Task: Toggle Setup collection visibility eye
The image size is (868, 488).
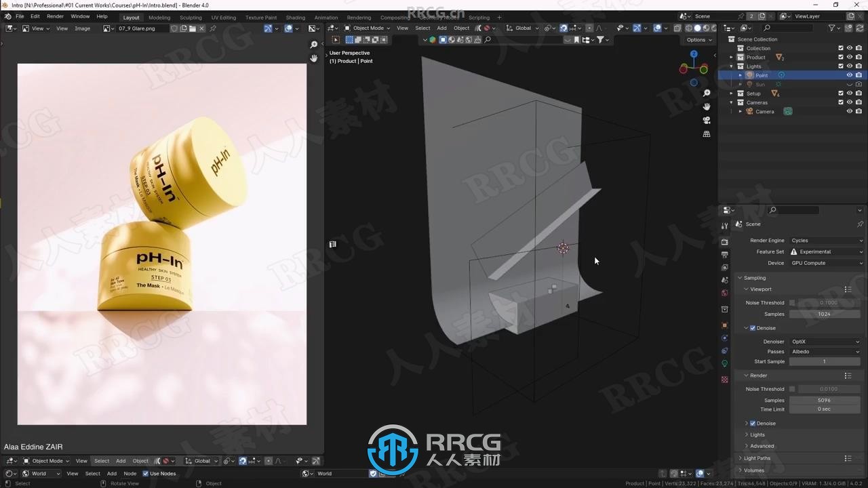Action: click(x=850, y=94)
